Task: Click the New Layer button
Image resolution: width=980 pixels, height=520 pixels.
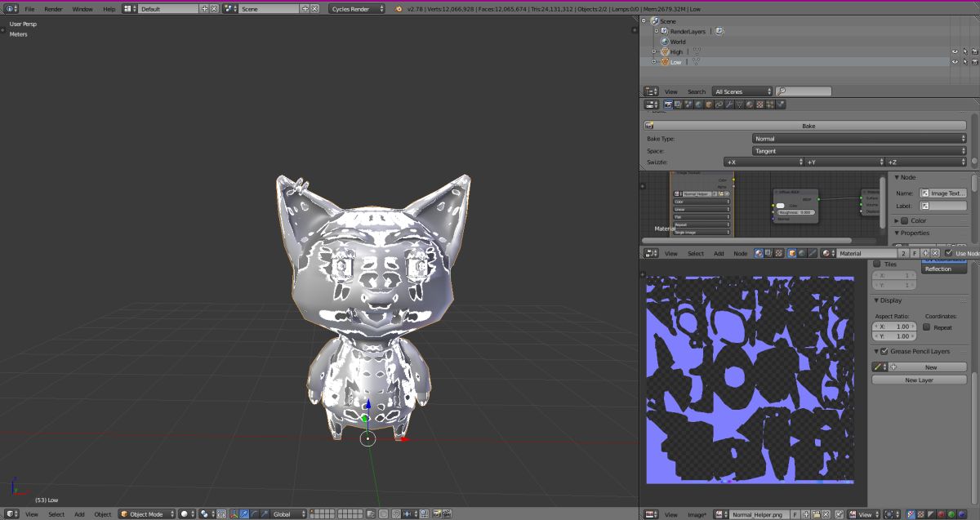Action: click(x=919, y=380)
